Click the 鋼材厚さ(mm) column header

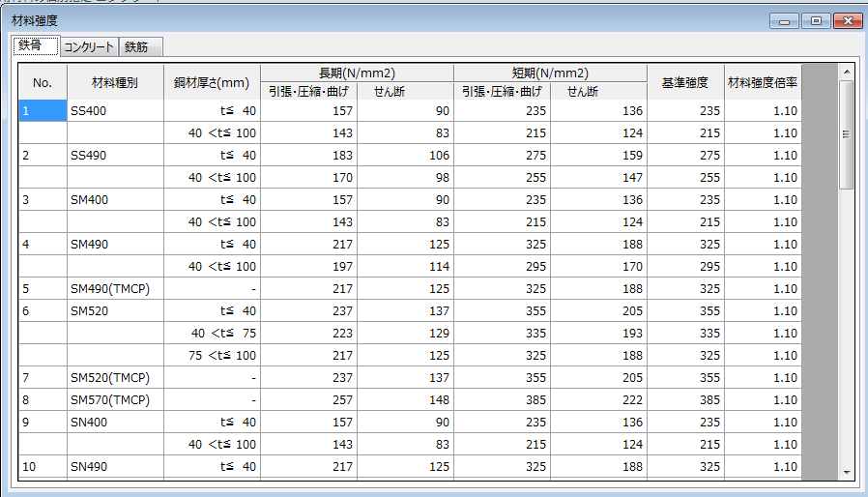tap(212, 82)
